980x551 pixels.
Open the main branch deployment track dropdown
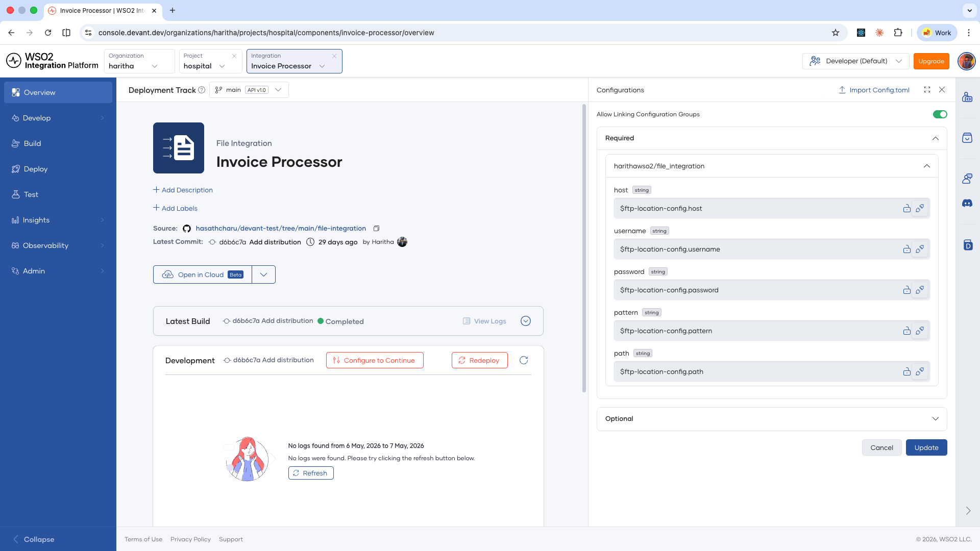[249, 90]
